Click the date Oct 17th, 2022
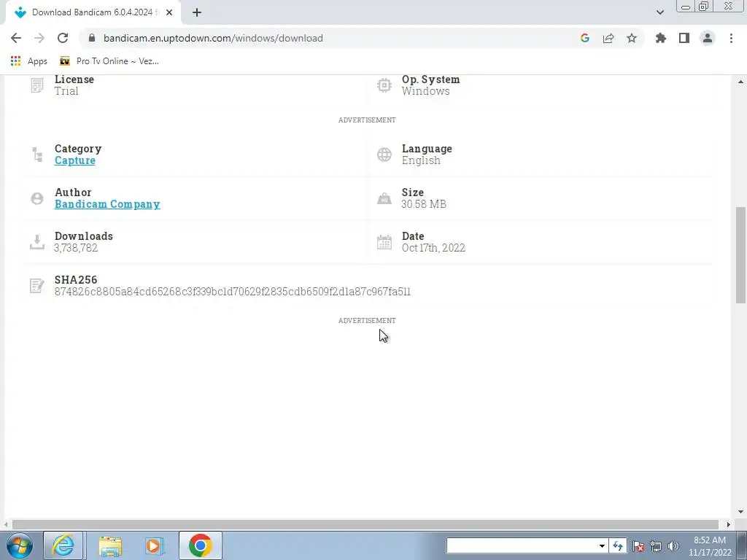The image size is (747, 560). [433, 248]
